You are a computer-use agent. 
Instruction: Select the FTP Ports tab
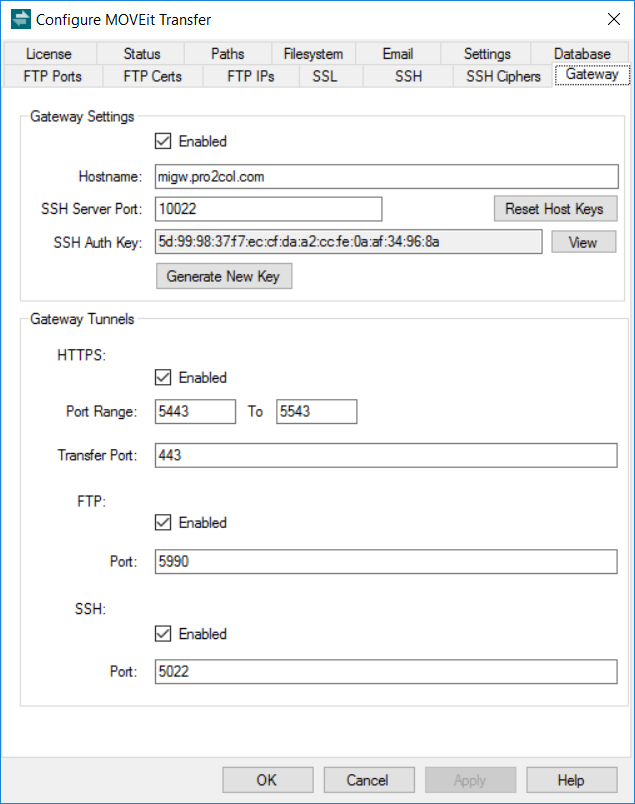(52, 76)
